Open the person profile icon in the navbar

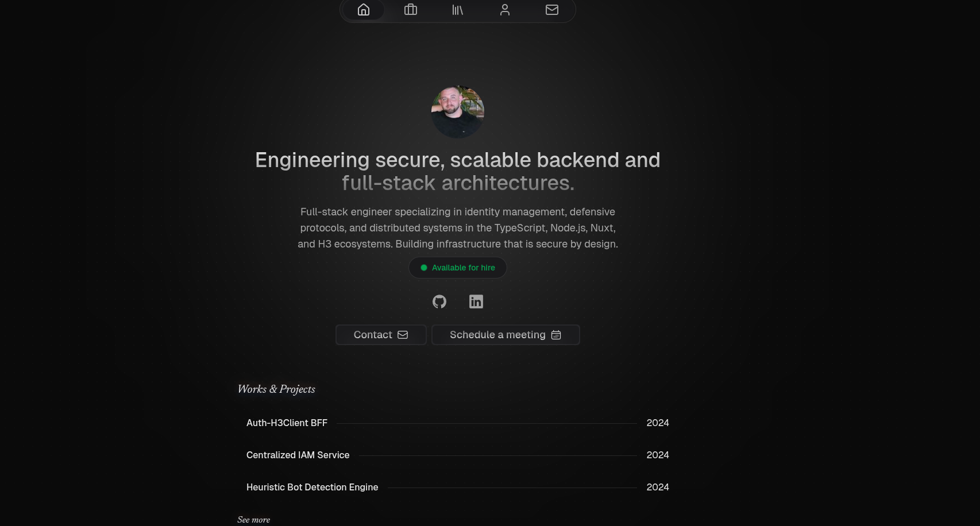(x=505, y=10)
